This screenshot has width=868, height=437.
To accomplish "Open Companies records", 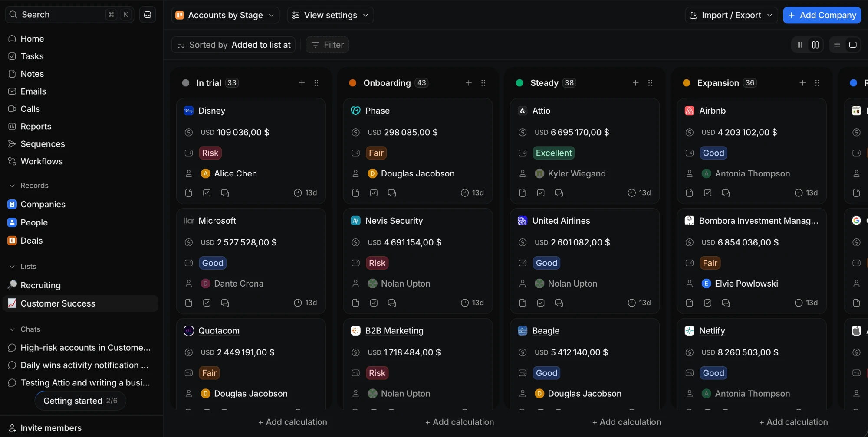I will pos(81,204).
